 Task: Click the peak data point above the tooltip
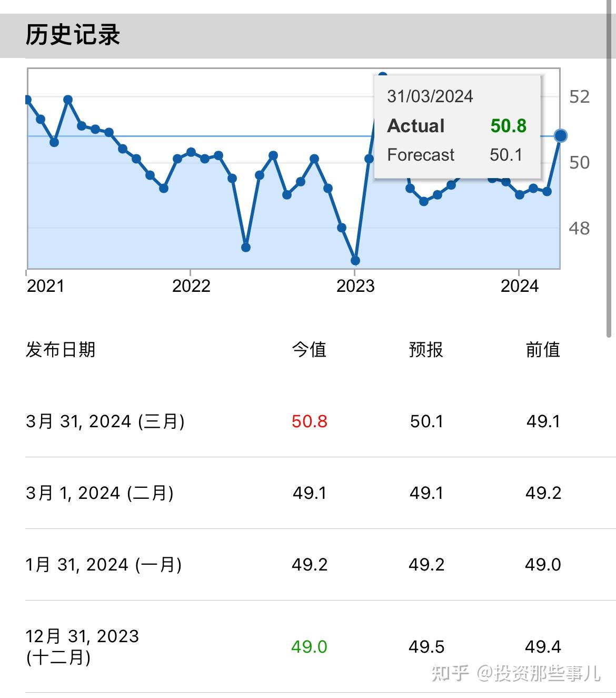[x=383, y=75]
